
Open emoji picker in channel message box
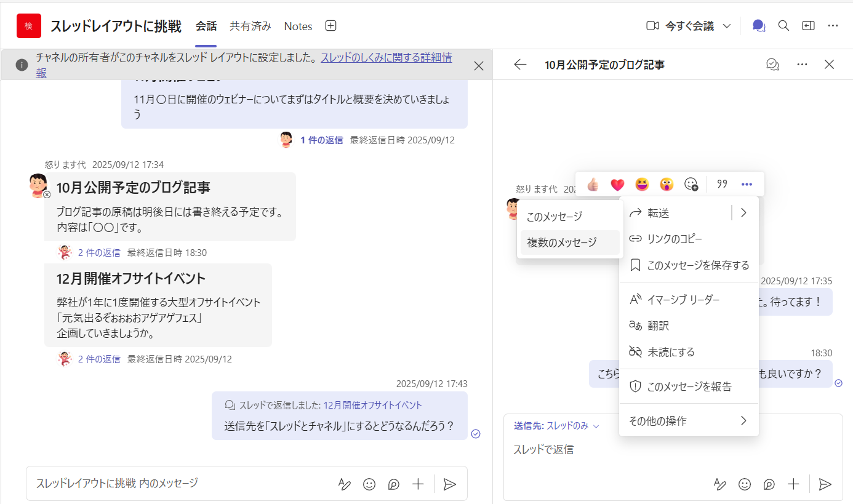point(369,484)
